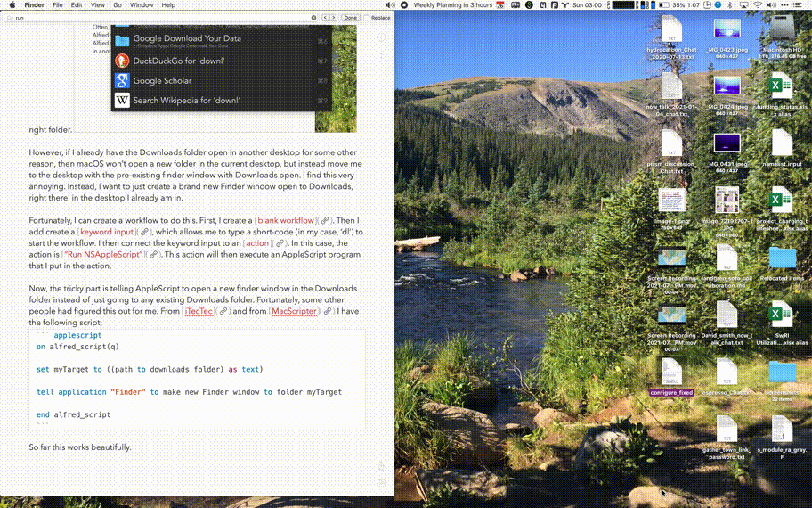Follow the MacScripter link
The image size is (812, 508).
click(x=294, y=311)
